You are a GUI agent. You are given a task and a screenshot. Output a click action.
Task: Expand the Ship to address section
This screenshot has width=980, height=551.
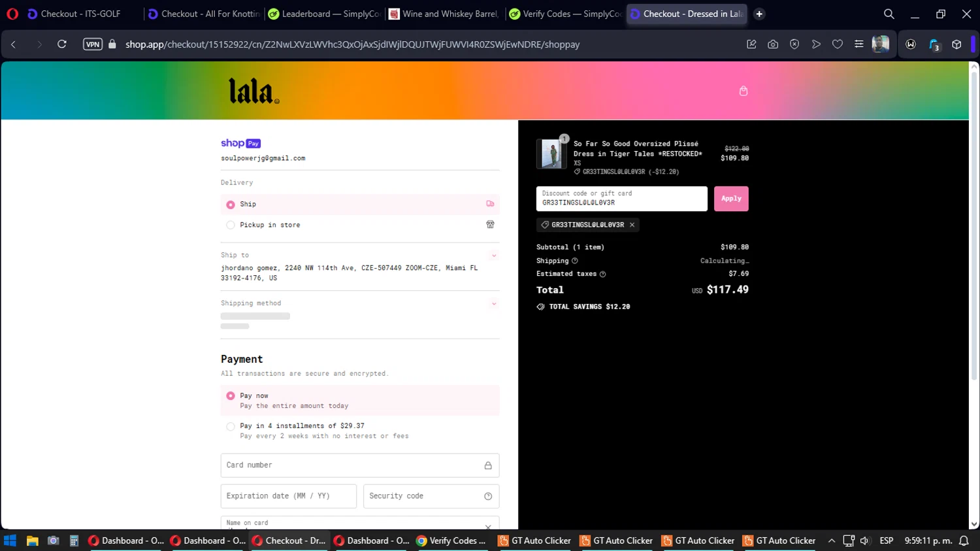point(494,256)
